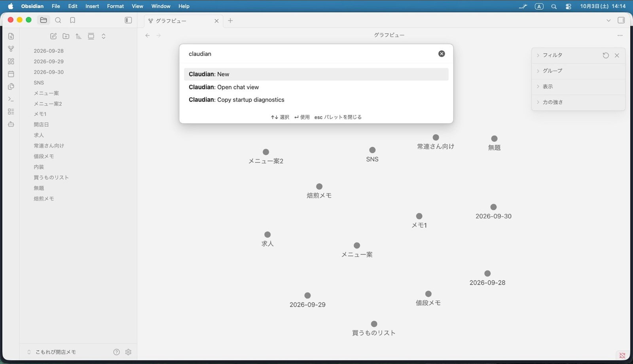Viewport: 633px width, 364px height.
Task: Open macOS Control Center
Action: 569,6
